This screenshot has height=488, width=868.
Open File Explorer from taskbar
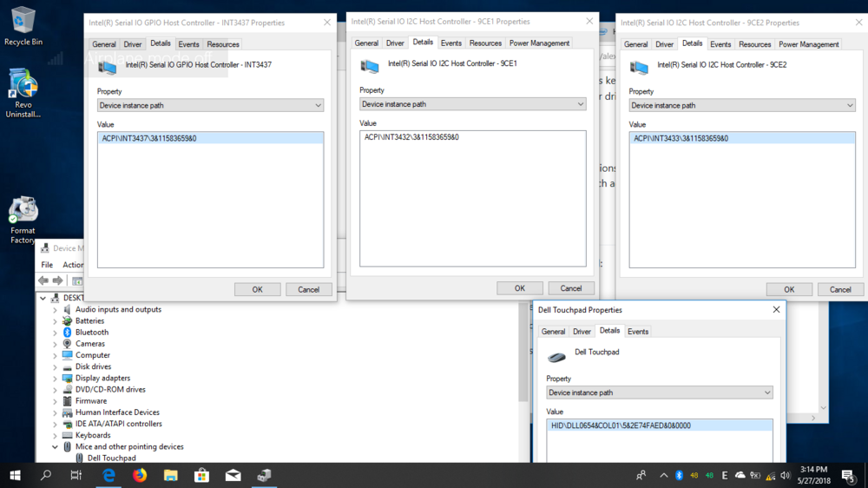(x=170, y=475)
